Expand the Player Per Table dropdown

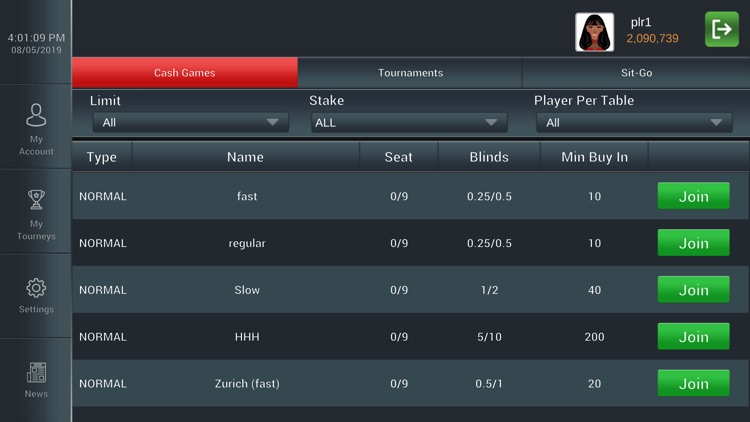(x=634, y=122)
